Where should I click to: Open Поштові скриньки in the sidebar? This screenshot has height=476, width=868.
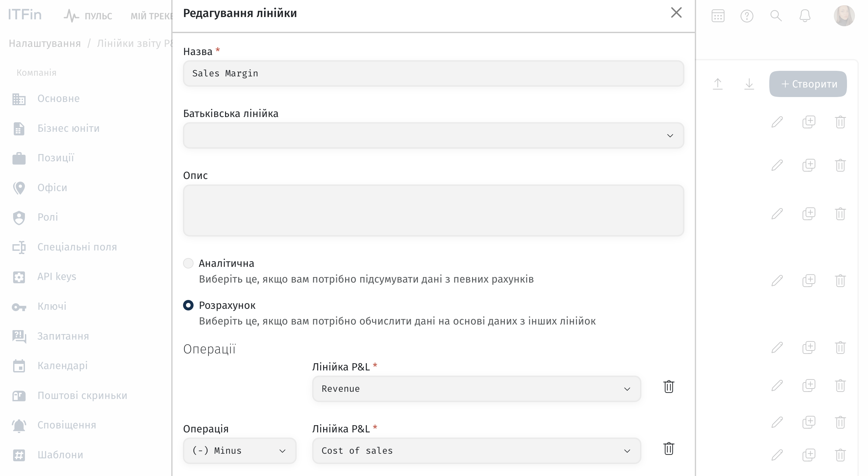click(x=82, y=396)
